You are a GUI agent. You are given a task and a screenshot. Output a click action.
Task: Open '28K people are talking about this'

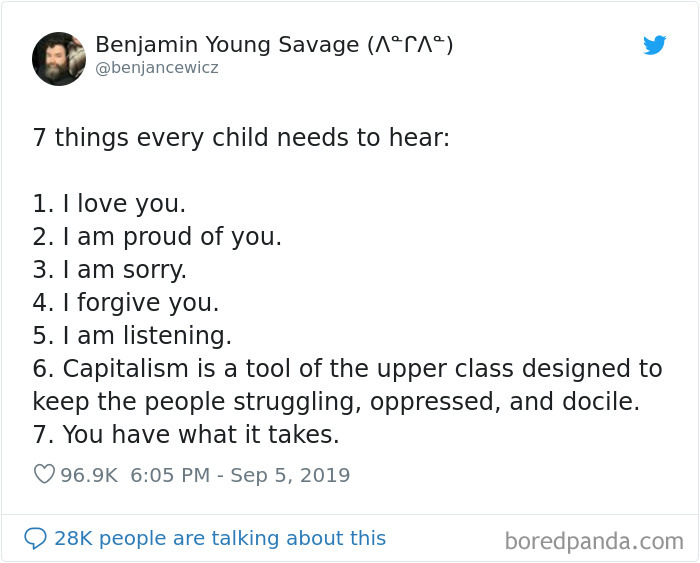(x=220, y=538)
